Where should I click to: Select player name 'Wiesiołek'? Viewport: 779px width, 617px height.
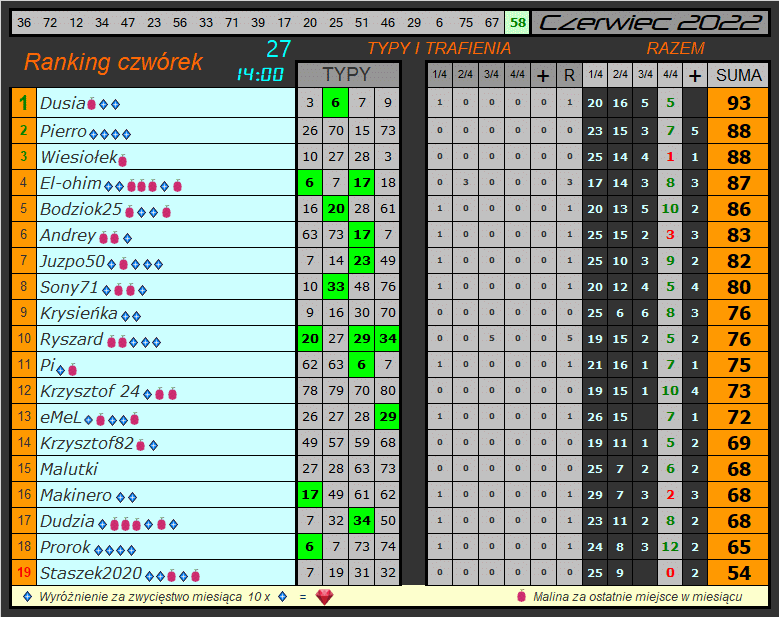point(78,157)
